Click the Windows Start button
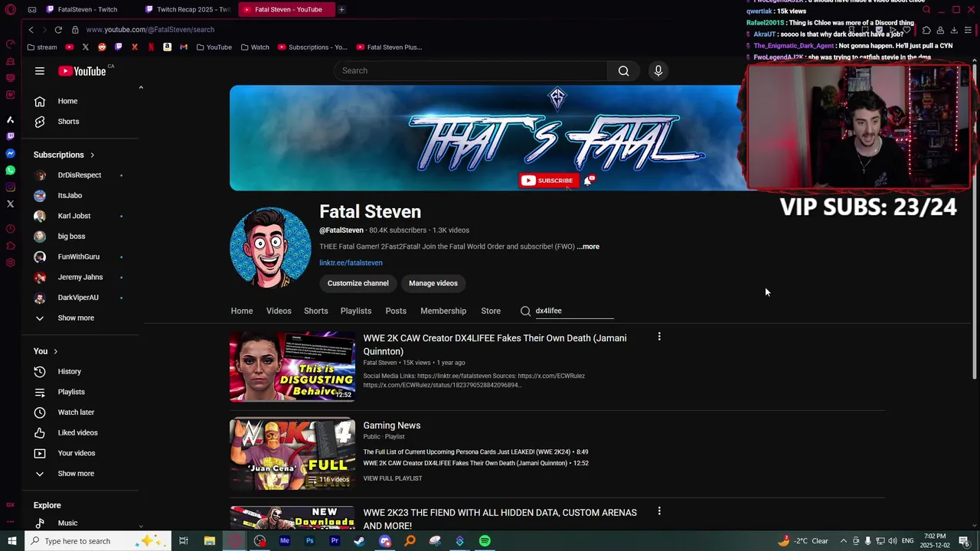980x551 pixels. 11,541
